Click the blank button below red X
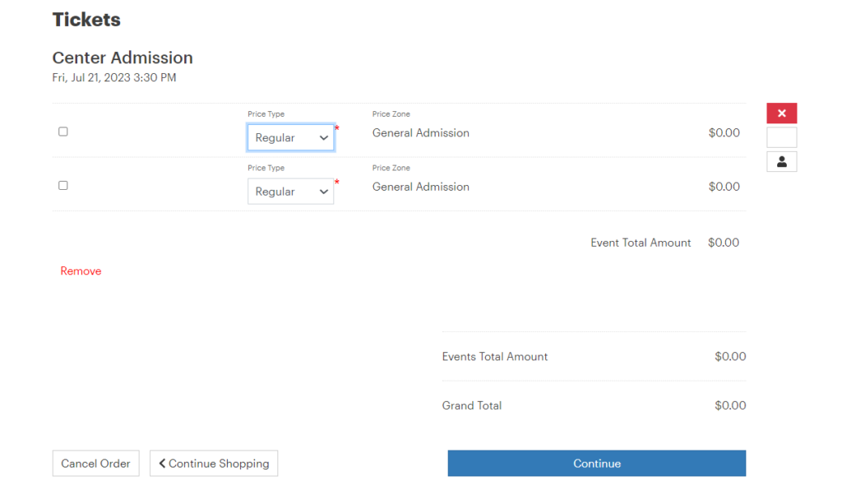This screenshot has width=842, height=504. coord(781,137)
